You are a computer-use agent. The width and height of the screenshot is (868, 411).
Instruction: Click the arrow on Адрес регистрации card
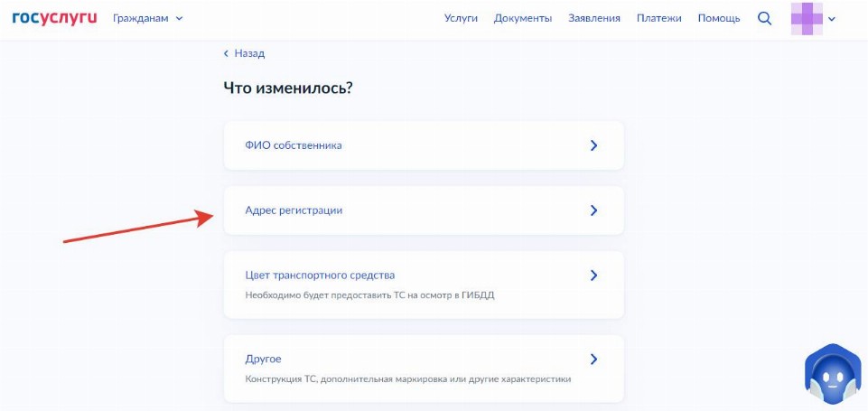[593, 210]
